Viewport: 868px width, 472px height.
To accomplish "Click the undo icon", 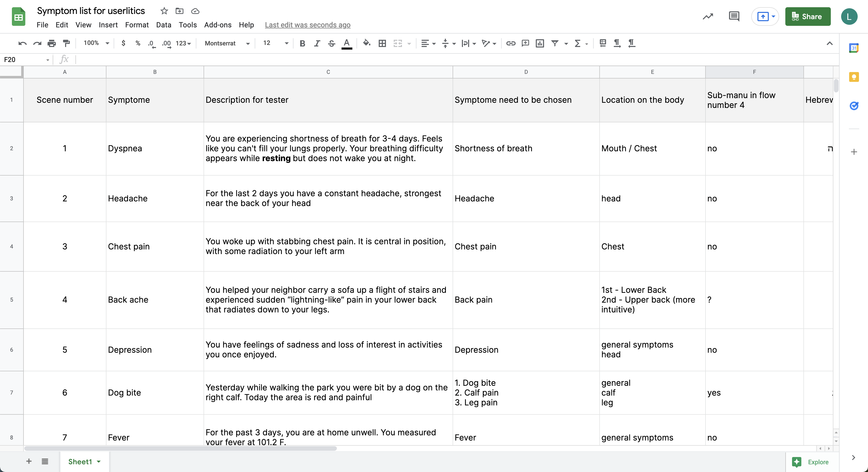I will coord(22,43).
